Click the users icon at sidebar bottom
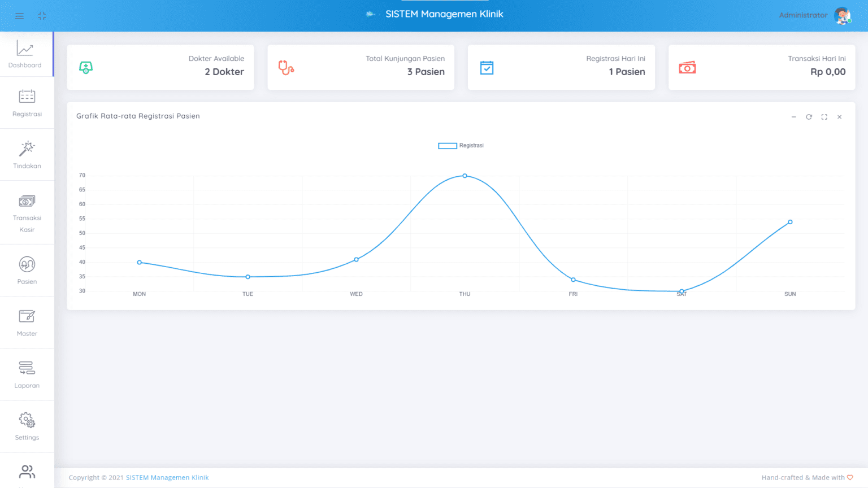 pos(27,472)
